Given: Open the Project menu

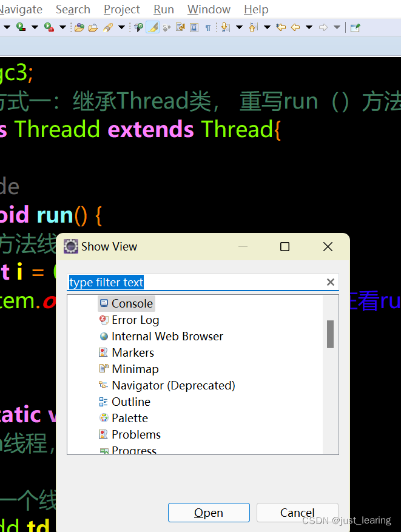Looking at the screenshot, I should (122, 10).
